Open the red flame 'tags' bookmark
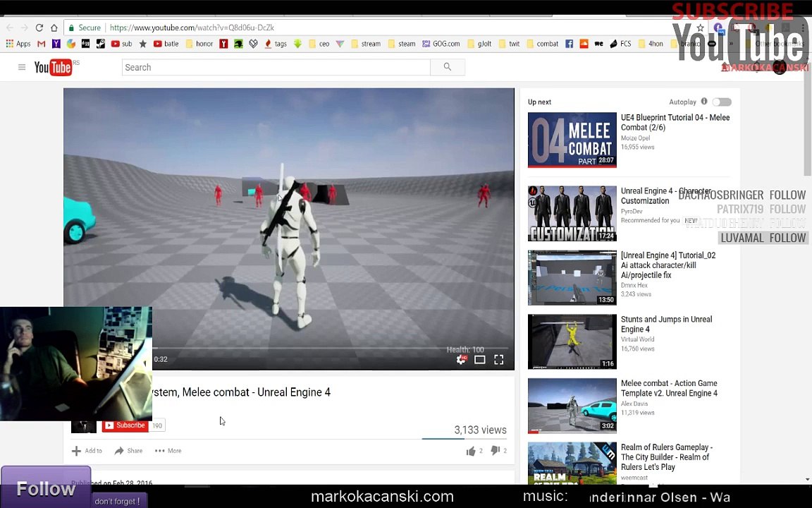The image size is (812, 508). click(x=276, y=44)
